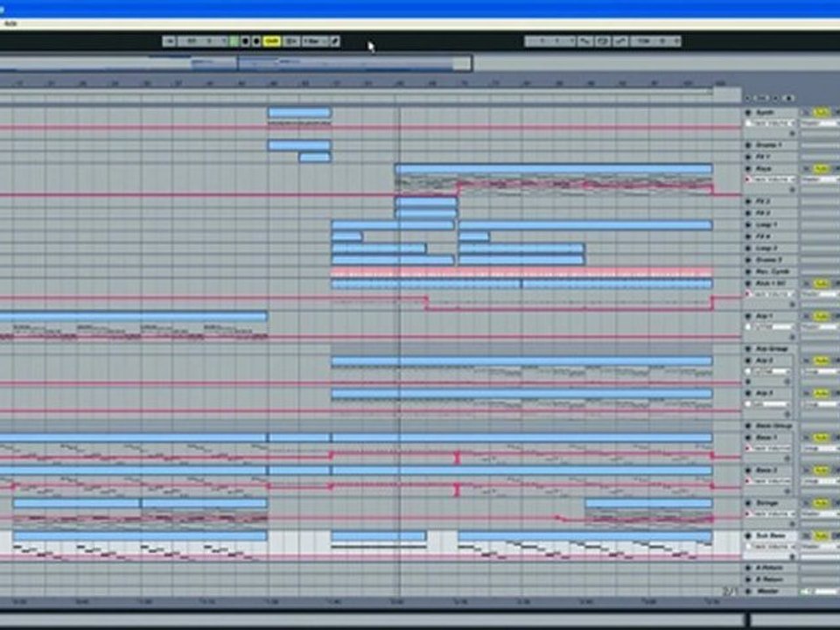This screenshot has height=630, width=840.
Task: Toggle Auto monitor on Arp 1 track
Action: pyautogui.click(x=822, y=317)
